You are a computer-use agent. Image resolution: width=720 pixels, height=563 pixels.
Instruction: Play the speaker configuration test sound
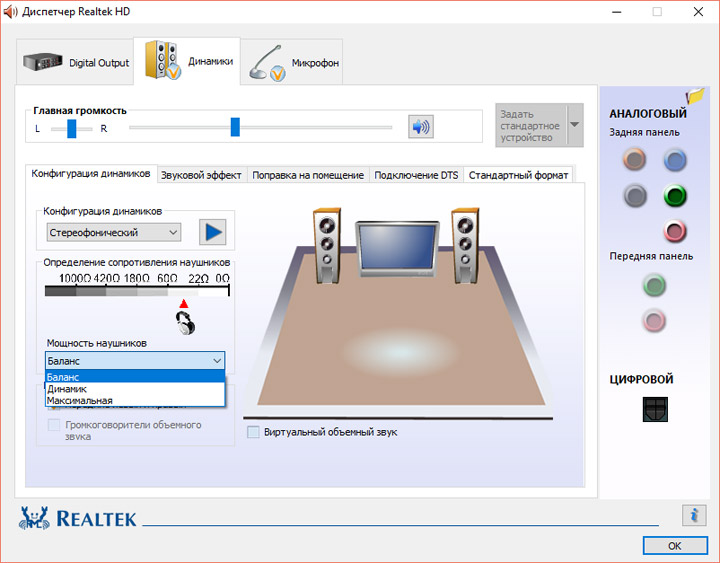coord(212,232)
